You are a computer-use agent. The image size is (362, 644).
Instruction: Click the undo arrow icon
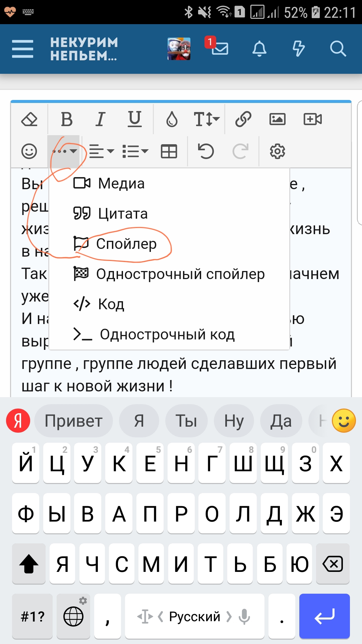coord(205,151)
